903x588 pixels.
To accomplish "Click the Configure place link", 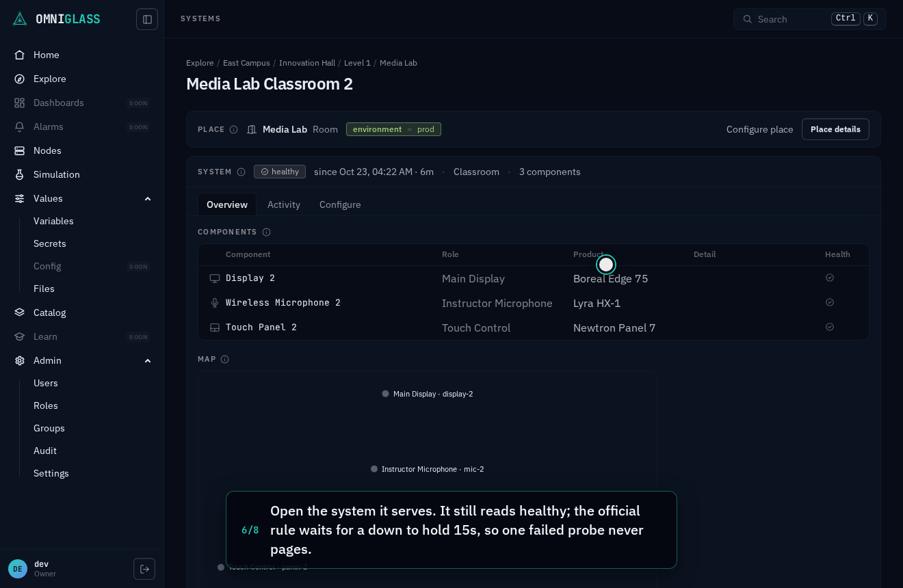I will click(760, 129).
